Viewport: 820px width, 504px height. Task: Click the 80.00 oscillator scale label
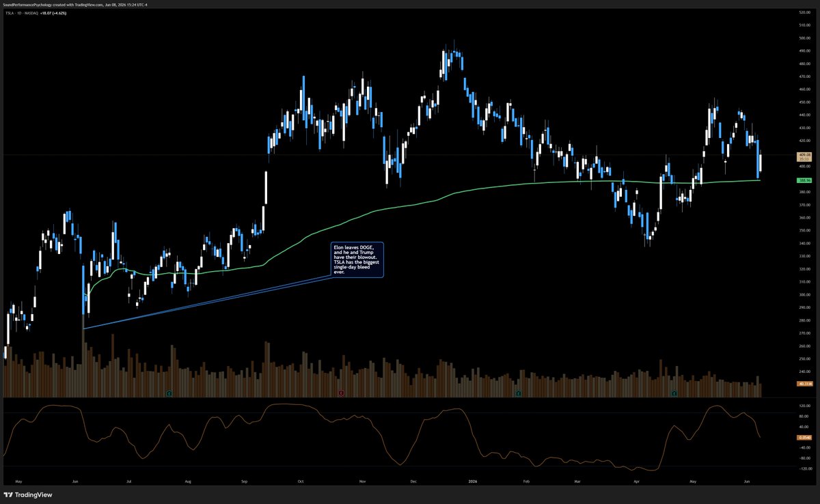click(804, 416)
